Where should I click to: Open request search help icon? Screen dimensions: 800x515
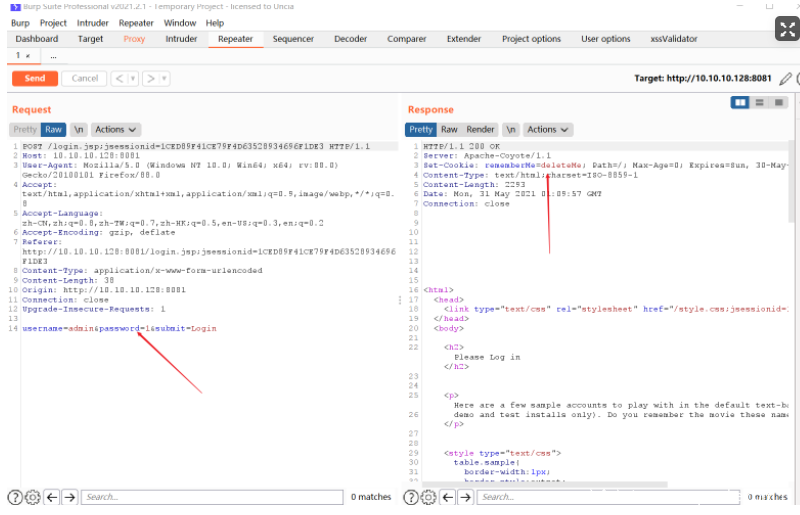[x=15, y=497]
